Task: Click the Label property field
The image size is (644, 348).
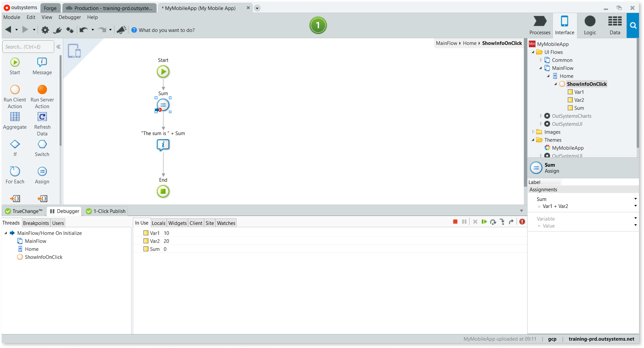Action: (600, 182)
